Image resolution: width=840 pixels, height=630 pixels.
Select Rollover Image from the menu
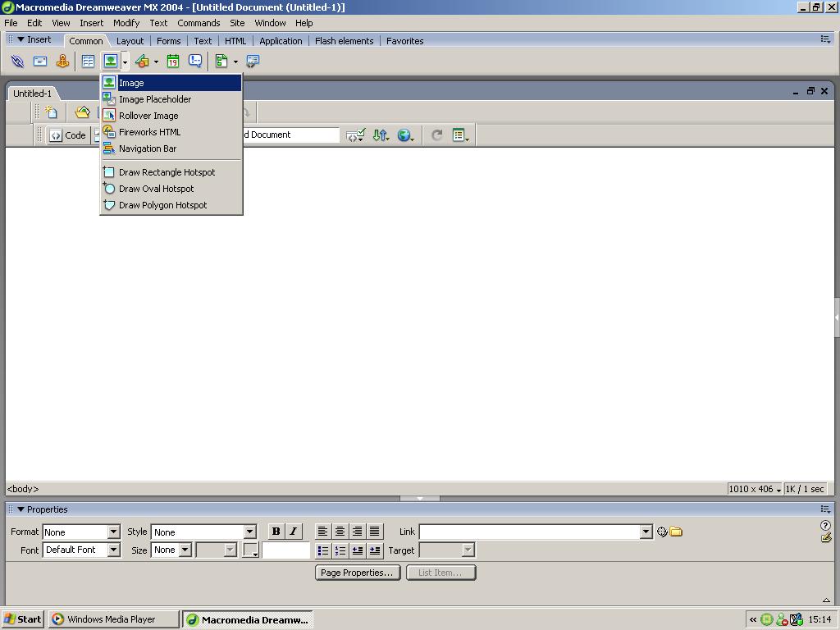click(148, 116)
